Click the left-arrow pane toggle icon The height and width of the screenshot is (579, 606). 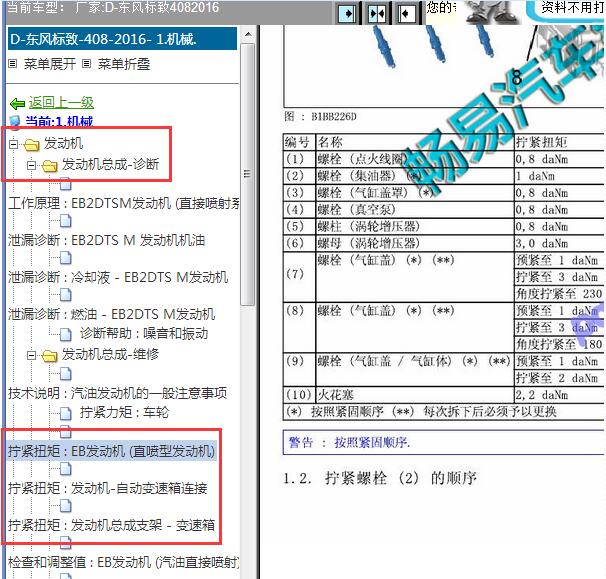(x=406, y=14)
